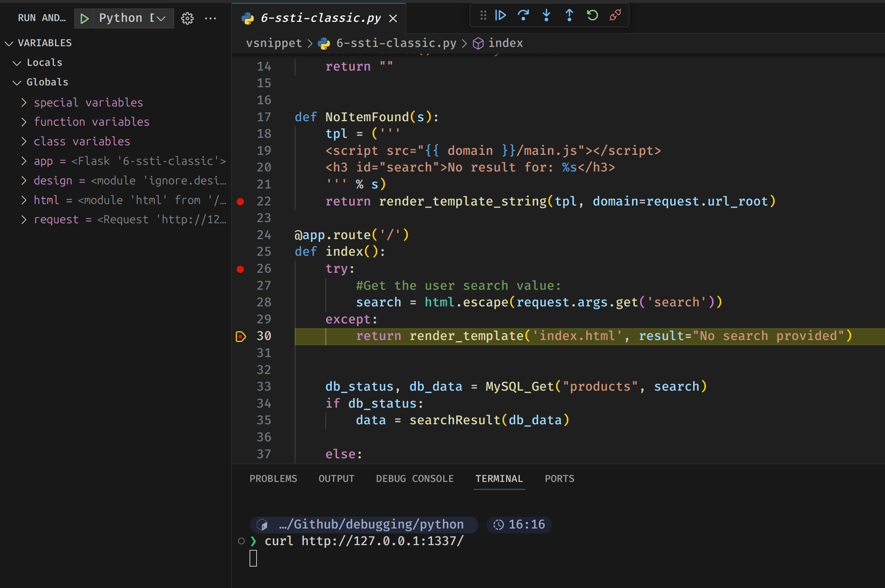Click the index breadcrumb symbol
Screen dimensions: 885x588
click(505, 43)
